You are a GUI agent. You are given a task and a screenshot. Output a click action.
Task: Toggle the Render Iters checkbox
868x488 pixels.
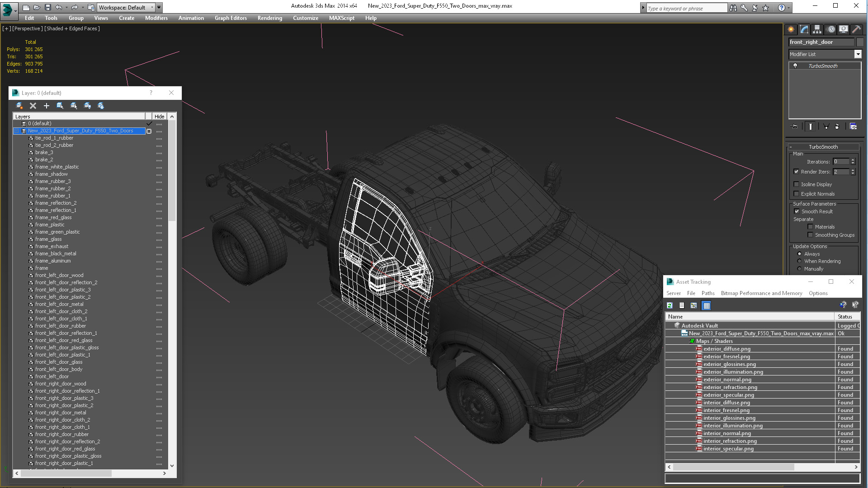click(797, 172)
